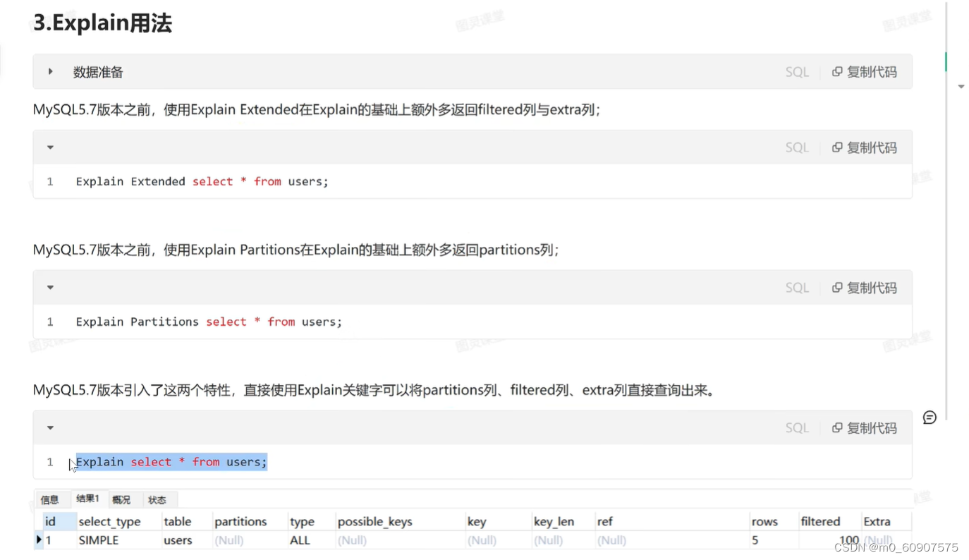
Task: Click the small down arrow at right edge
Action: [961, 87]
